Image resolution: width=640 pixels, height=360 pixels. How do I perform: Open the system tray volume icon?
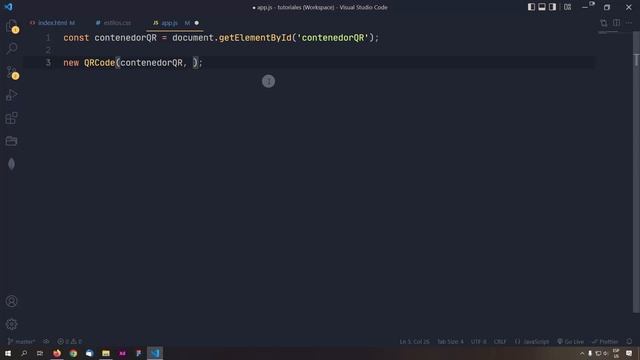point(606,353)
